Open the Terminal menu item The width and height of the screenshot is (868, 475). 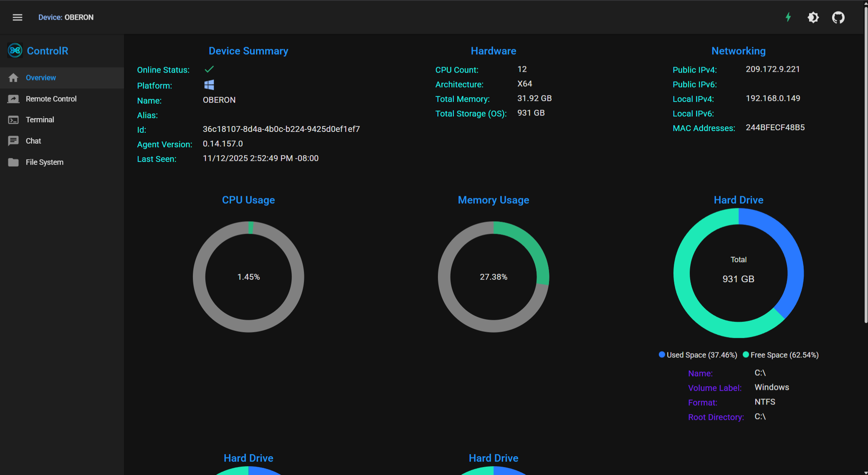(40, 120)
